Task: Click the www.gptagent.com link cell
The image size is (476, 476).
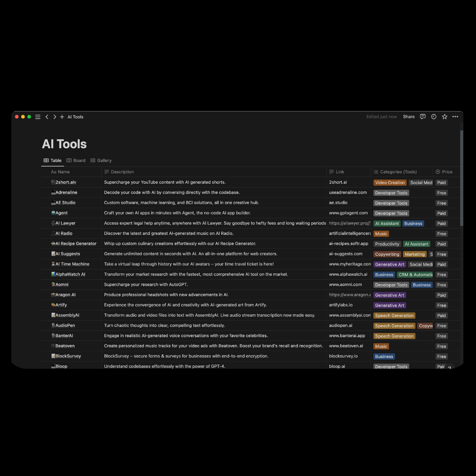Action: (x=349, y=213)
